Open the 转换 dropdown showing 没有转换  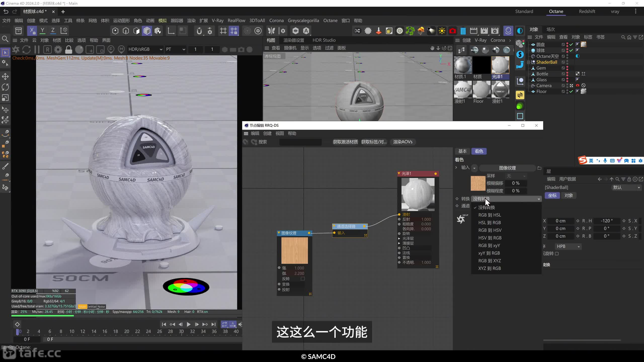click(x=506, y=199)
